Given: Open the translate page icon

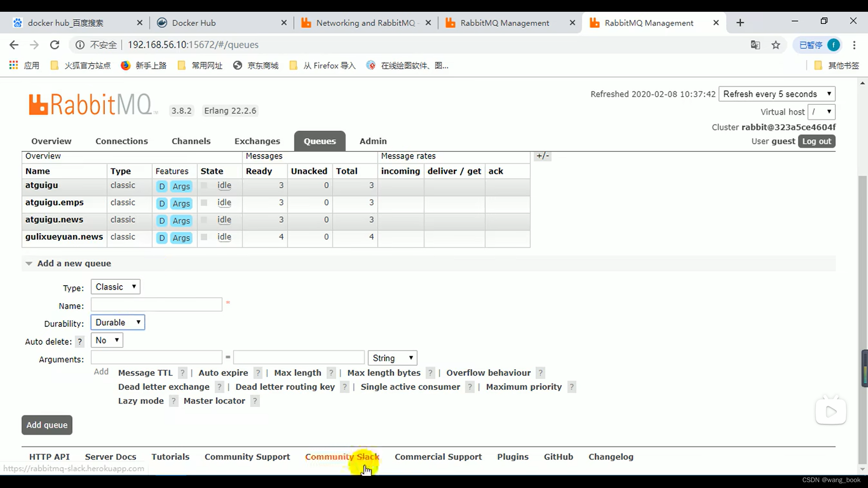Looking at the screenshot, I should pyautogui.click(x=755, y=45).
